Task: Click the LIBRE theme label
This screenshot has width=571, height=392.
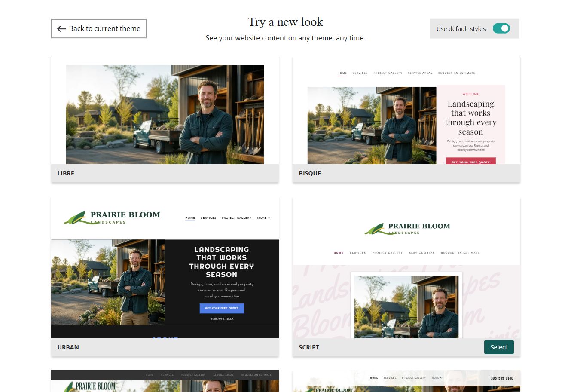Action: tap(66, 173)
